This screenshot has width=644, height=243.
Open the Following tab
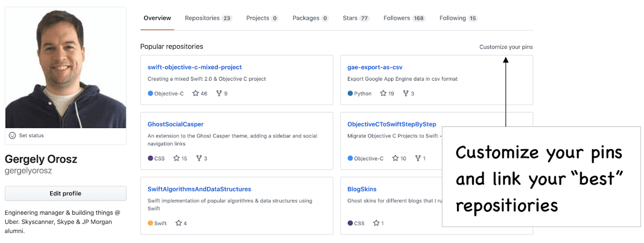458,18
